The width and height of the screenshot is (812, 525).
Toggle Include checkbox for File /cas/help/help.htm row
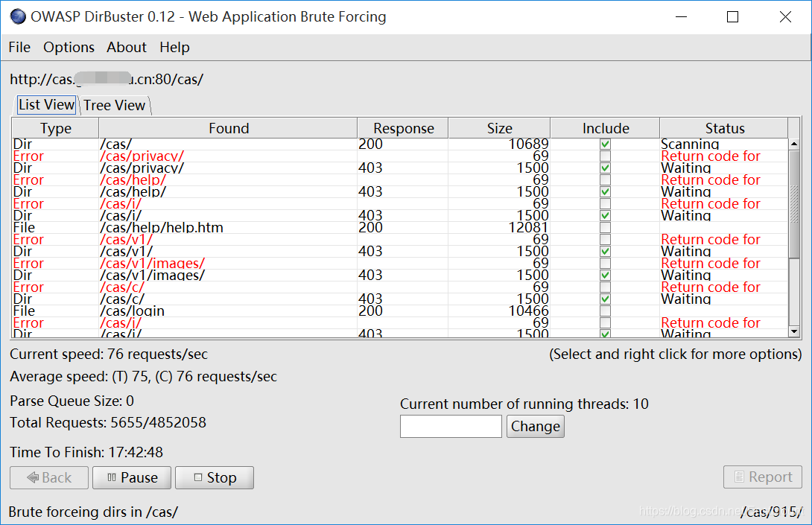point(605,227)
